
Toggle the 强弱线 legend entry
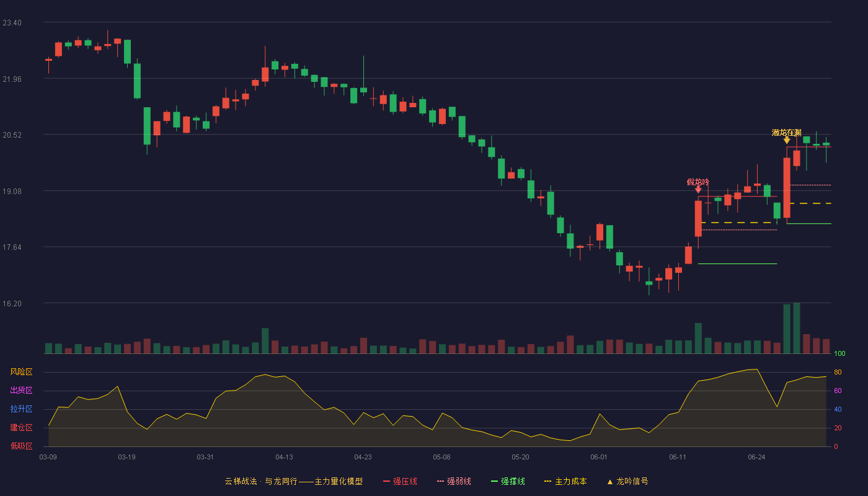coord(454,481)
